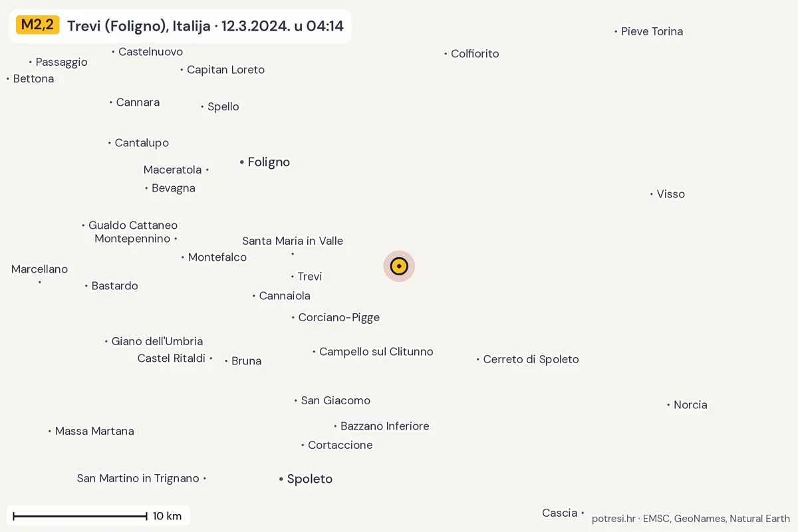Select the Bazzano Inferiore label

point(385,426)
